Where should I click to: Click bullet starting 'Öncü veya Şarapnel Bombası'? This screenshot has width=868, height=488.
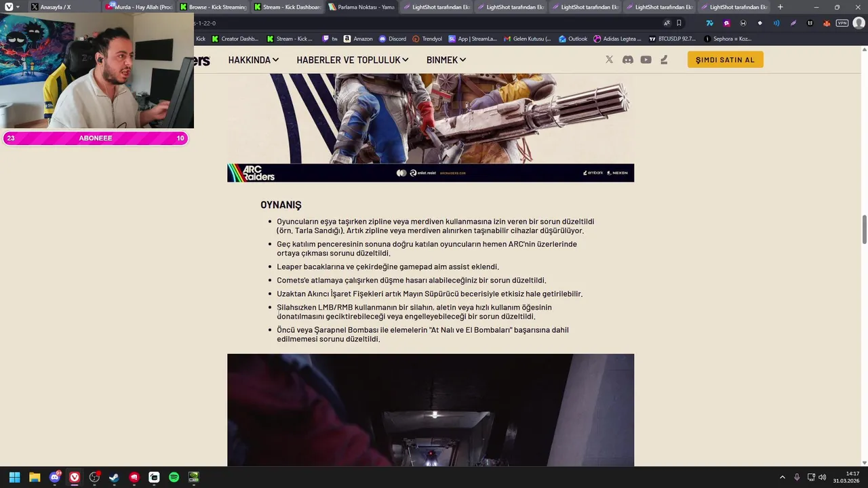click(x=422, y=334)
